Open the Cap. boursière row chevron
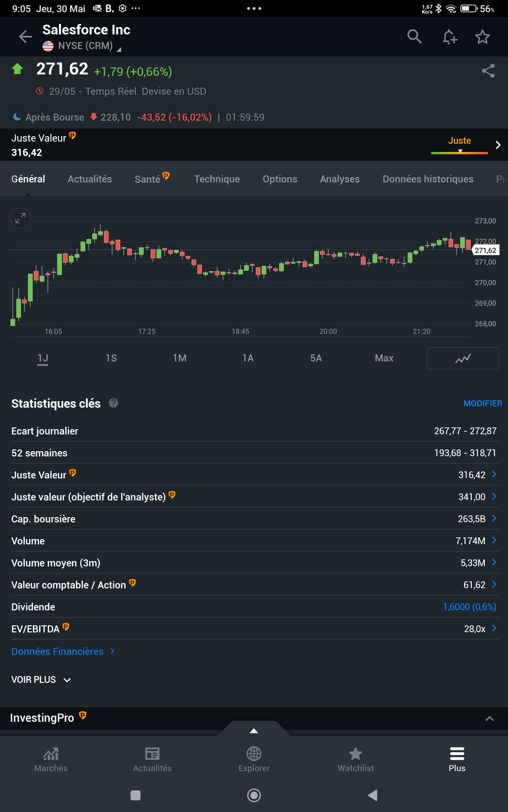508x812 pixels. tap(494, 518)
